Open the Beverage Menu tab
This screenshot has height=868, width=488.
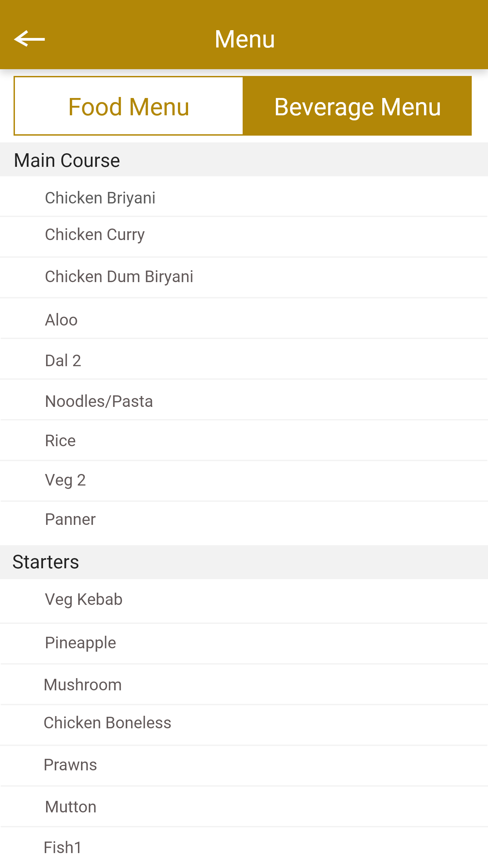(357, 106)
